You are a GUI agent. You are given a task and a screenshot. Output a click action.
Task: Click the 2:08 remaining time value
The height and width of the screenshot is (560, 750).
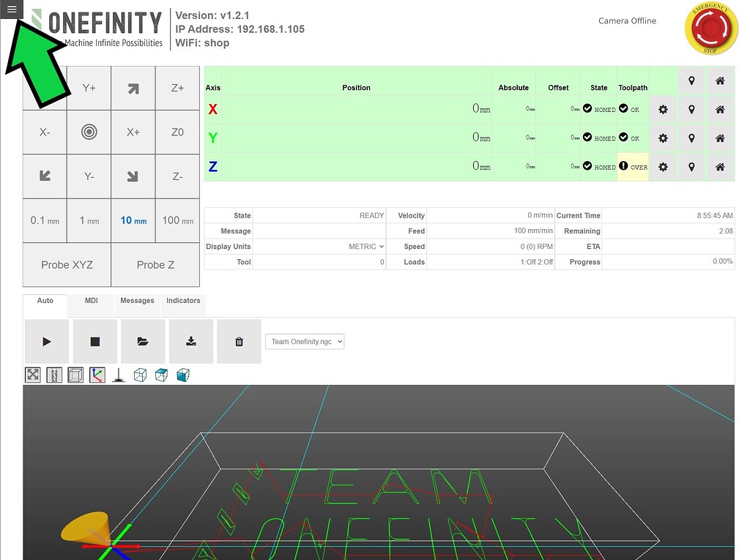pos(726,231)
